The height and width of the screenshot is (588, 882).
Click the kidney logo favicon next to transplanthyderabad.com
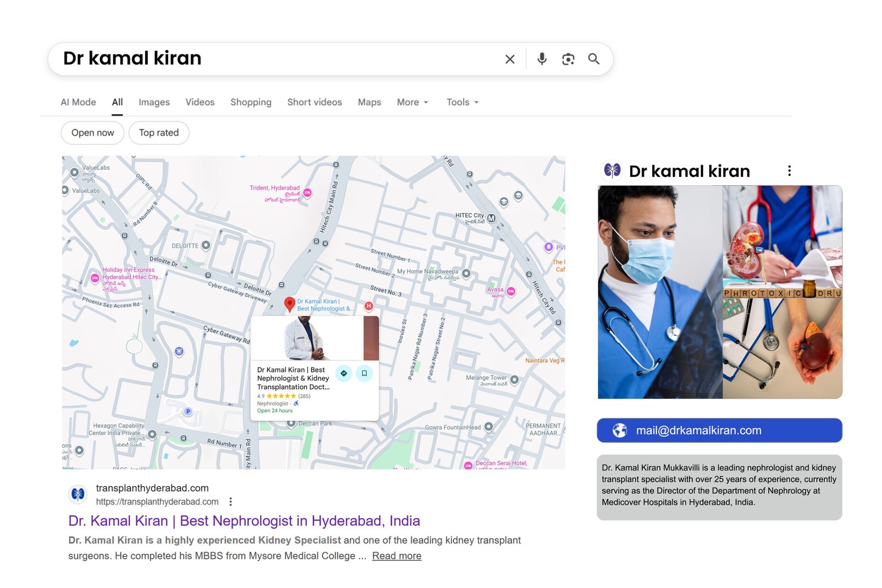[78, 494]
